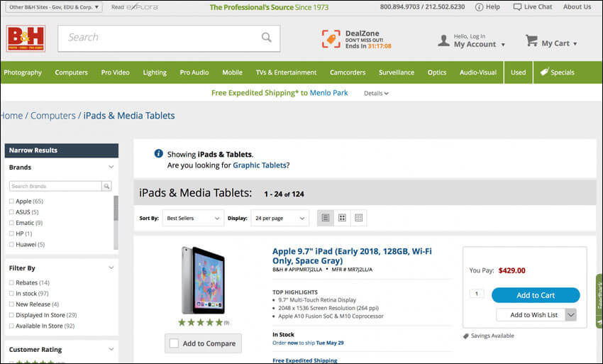Screen dimensions: 603x364
Task: Open the shopping cart icon
Action: [x=532, y=40]
